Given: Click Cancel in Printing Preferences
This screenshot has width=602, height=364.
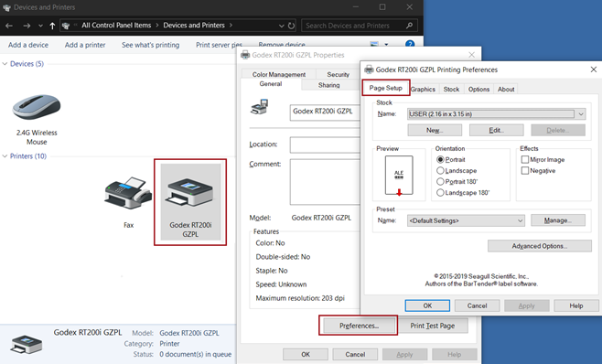Looking at the screenshot, I should tap(477, 305).
